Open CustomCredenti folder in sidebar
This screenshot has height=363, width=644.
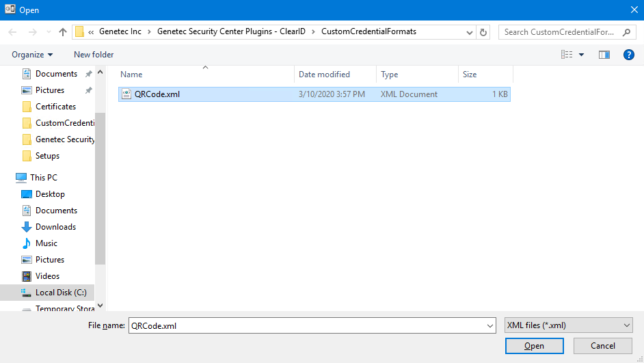pos(57,123)
